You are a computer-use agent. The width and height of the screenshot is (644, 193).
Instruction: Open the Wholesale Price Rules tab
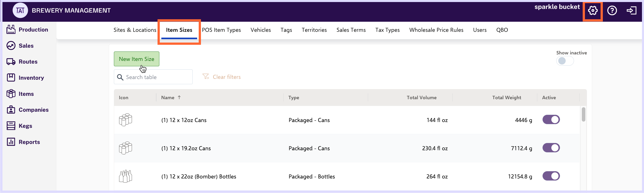point(436,30)
